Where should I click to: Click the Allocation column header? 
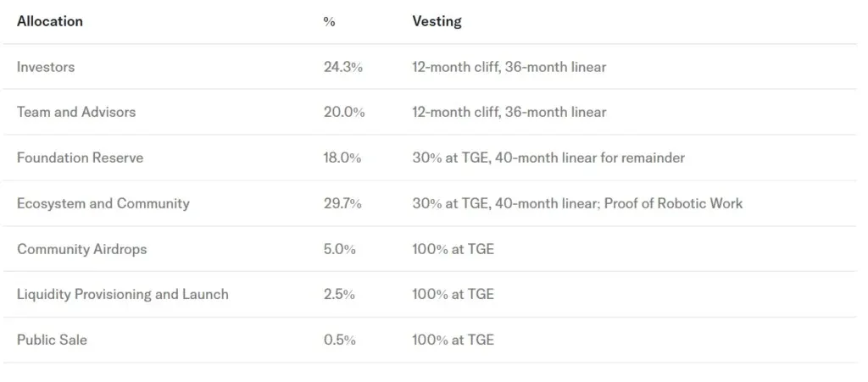[x=50, y=21]
